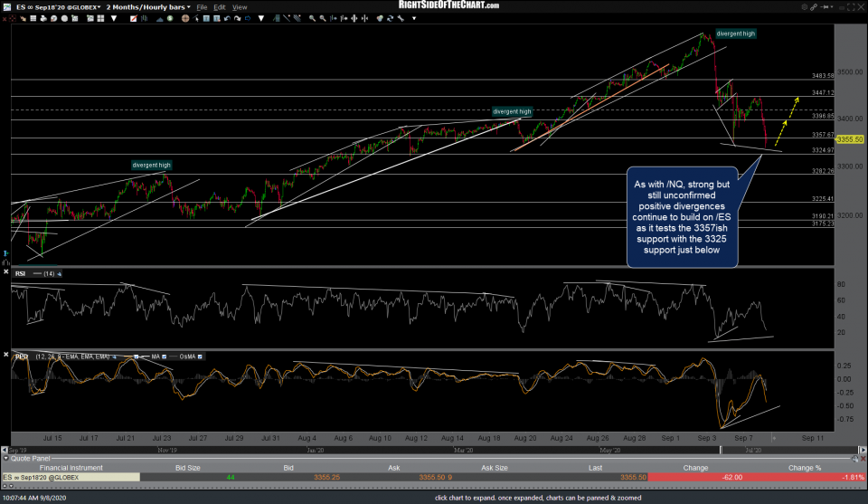This screenshot has height=504, width=868.
Task: Click the timeline scrollbar left arrow
Action: tap(5, 451)
